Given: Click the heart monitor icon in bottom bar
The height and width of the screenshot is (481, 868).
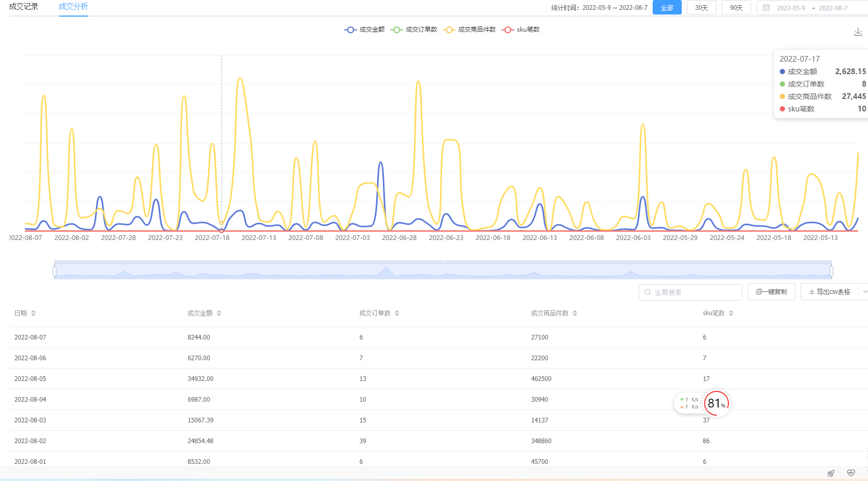Looking at the screenshot, I should coord(851,473).
